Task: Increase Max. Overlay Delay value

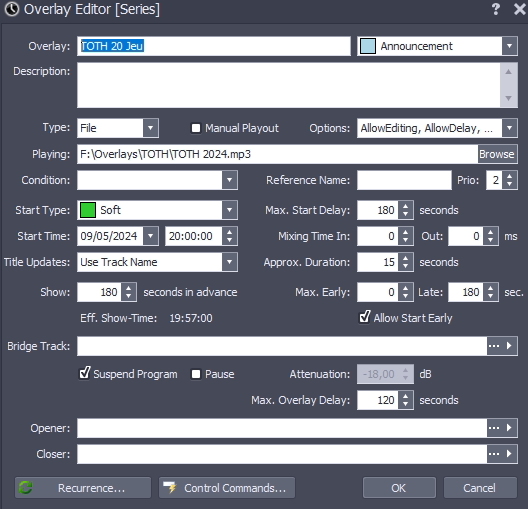Action: tap(405, 396)
